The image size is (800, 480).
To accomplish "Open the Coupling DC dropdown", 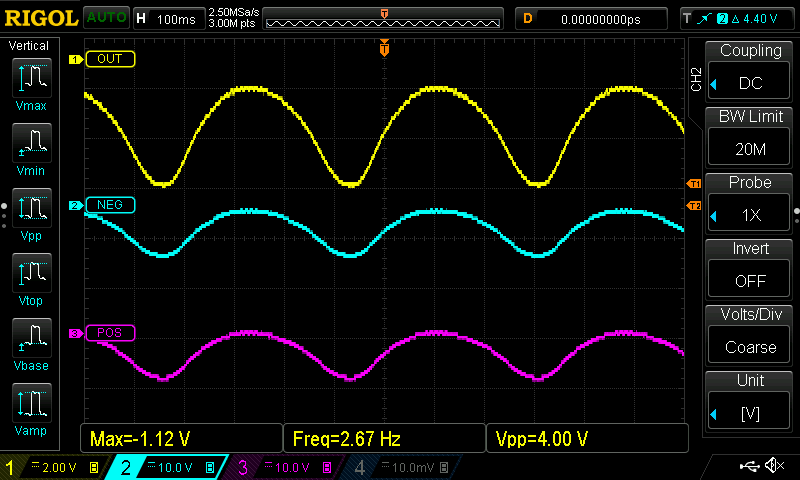I will [749, 72].
